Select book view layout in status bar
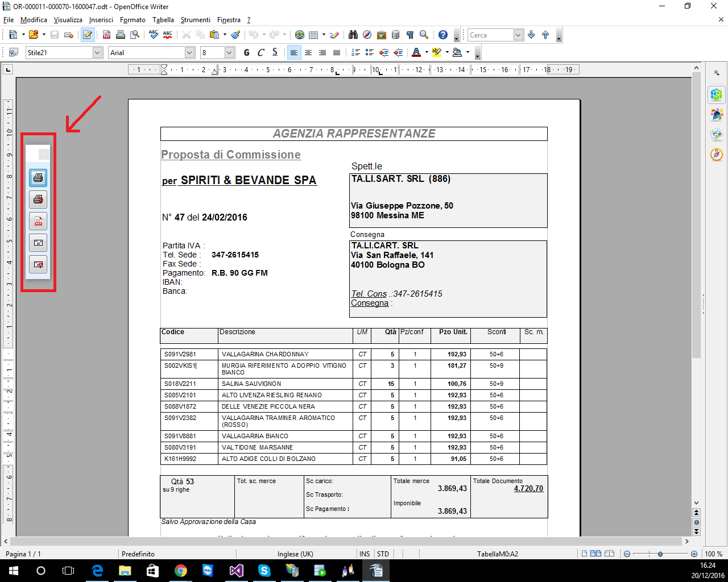This screenshot has height=582, width=728. 609,554
